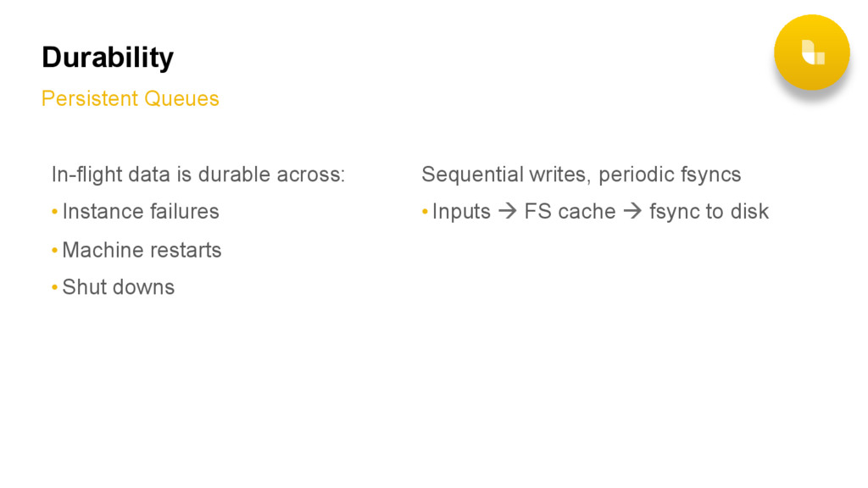Click the word Queues in the subtitle
This screenshot has width=868, height=488.
pos(181,98)
